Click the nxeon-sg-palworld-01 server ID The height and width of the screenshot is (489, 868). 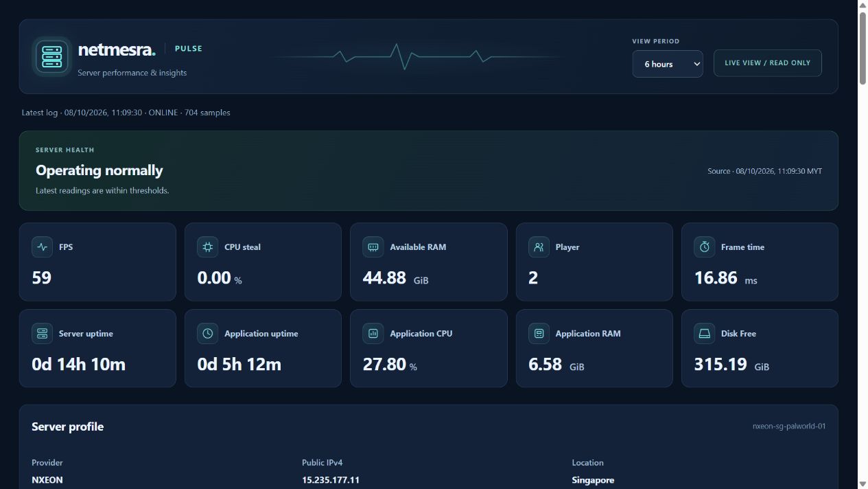point(789,427)
